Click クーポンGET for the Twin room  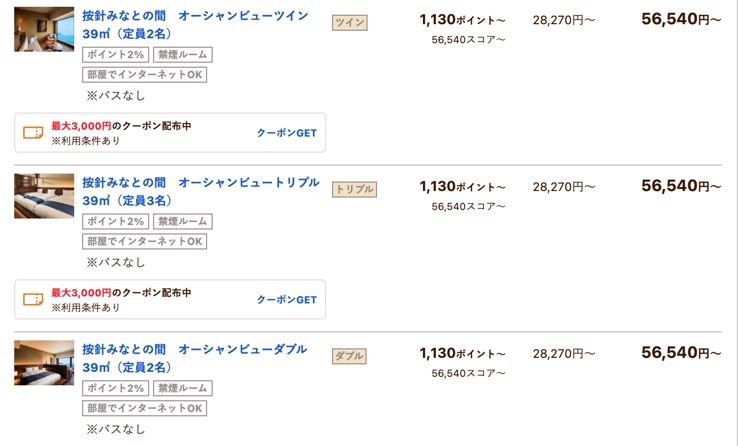[287, 133]
